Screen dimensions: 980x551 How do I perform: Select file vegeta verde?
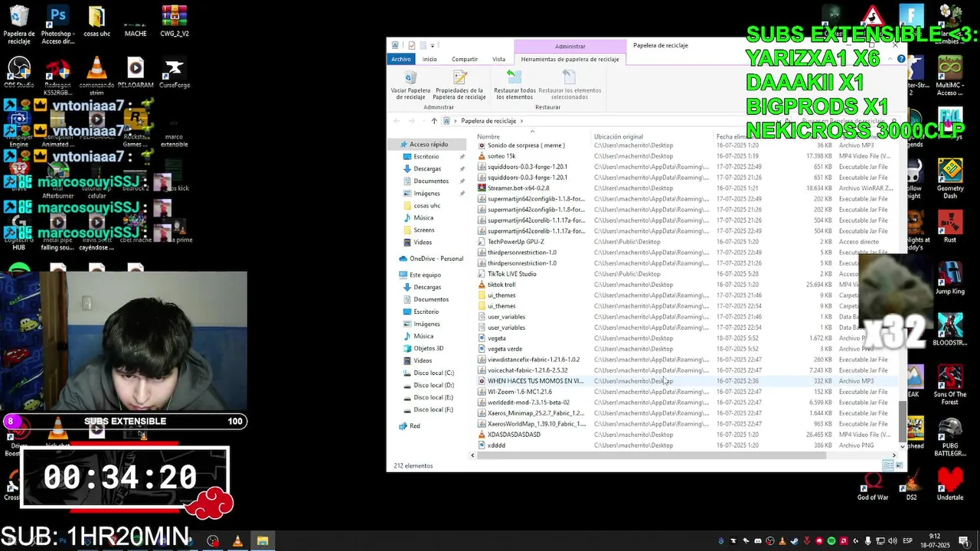pos(505,349)
